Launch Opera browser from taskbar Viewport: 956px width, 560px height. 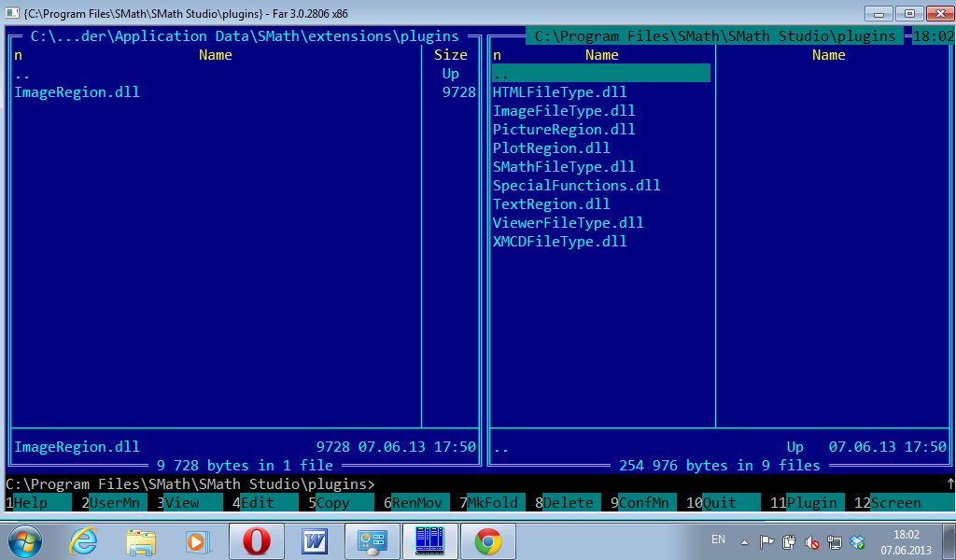point(257,540)
